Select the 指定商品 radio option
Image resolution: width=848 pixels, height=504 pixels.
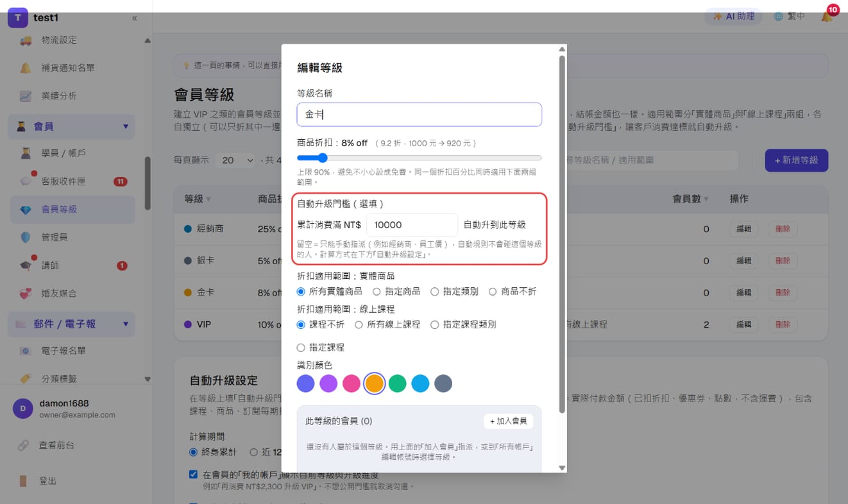(x=377, y=291)
